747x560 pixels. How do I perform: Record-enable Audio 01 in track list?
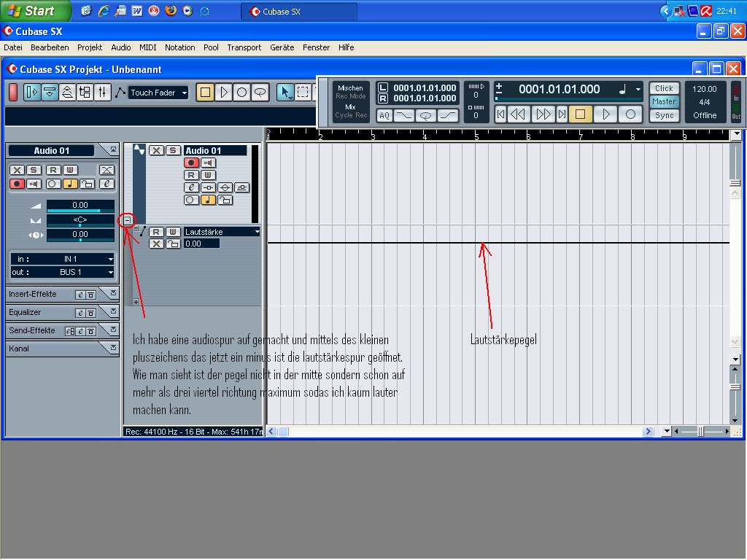tap(192, 163)
